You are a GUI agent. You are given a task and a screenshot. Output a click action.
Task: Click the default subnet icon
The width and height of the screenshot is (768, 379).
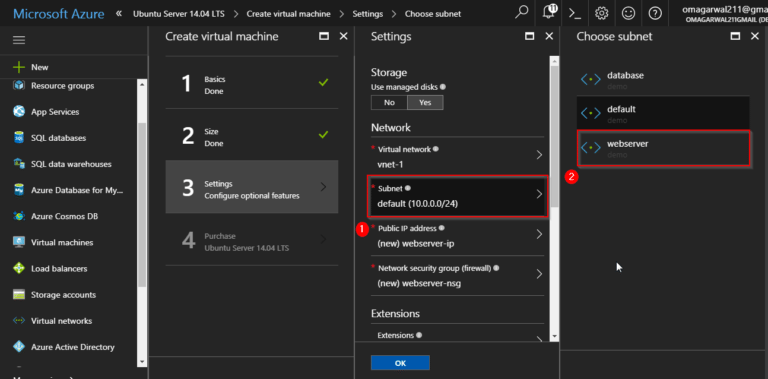(x=591, y=113)
